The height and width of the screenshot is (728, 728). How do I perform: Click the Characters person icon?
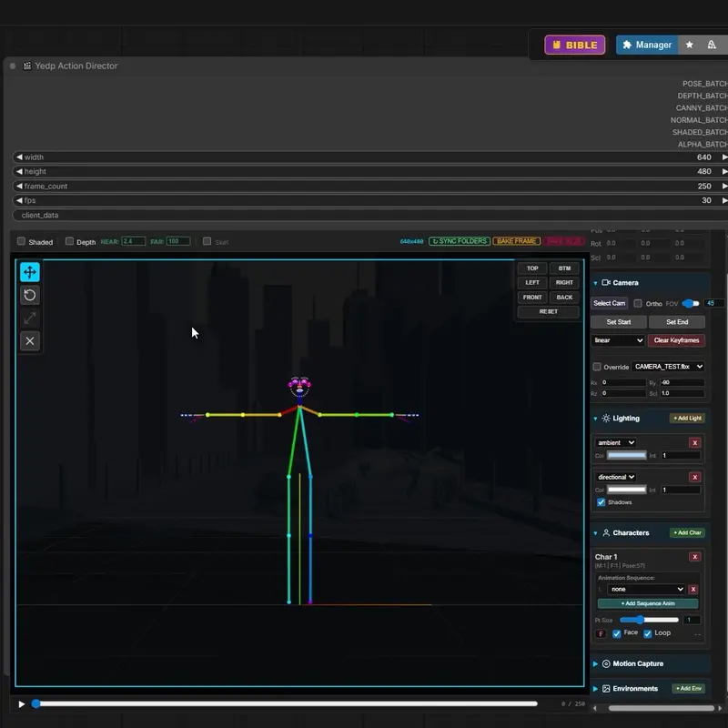click(x=606, y=533)
